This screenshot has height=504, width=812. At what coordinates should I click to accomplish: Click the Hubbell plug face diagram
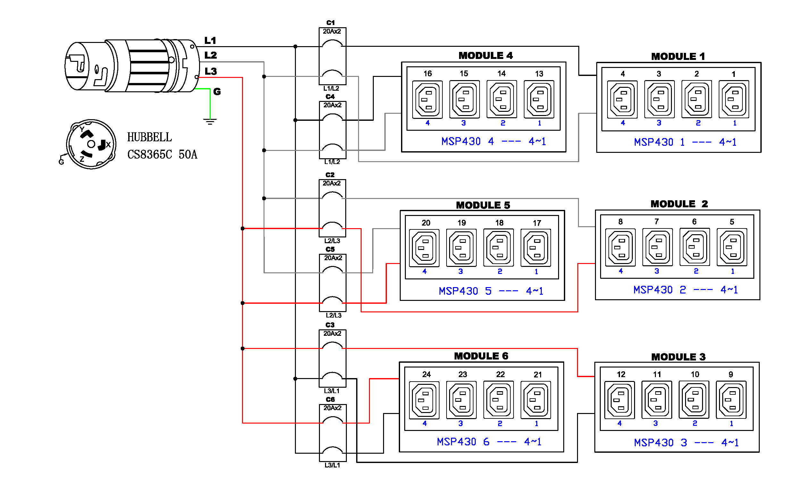(91, 144)
